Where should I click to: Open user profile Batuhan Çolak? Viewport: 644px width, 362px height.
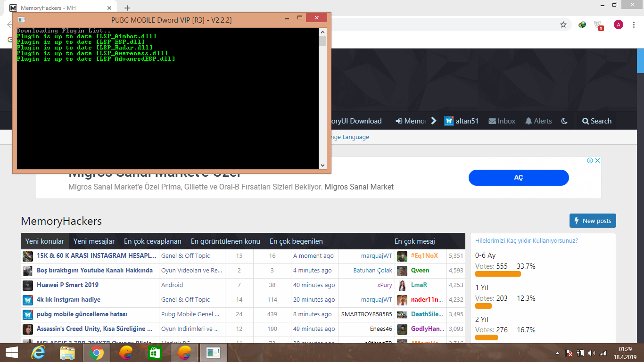coord(372,271)
